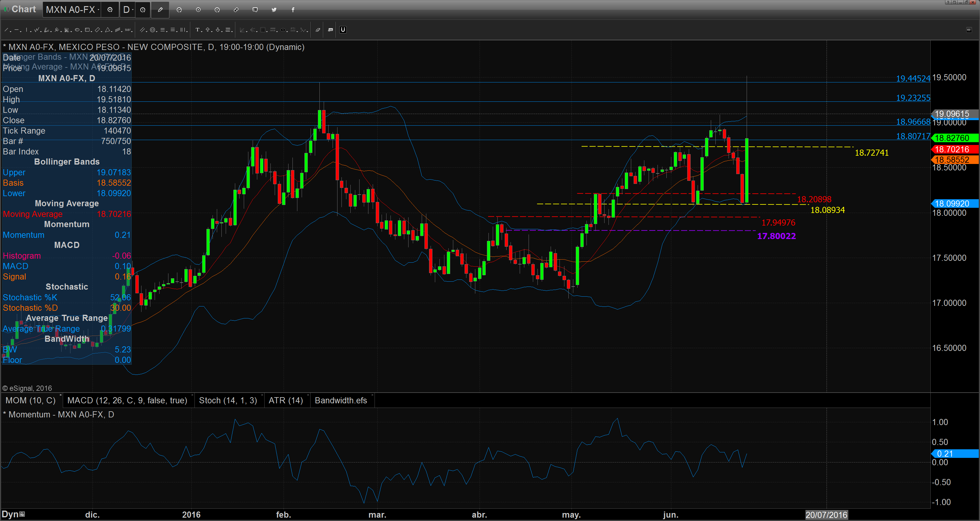Share chart via Facebook icon
This screenshot has height=521, width=980.
point(293,10)
